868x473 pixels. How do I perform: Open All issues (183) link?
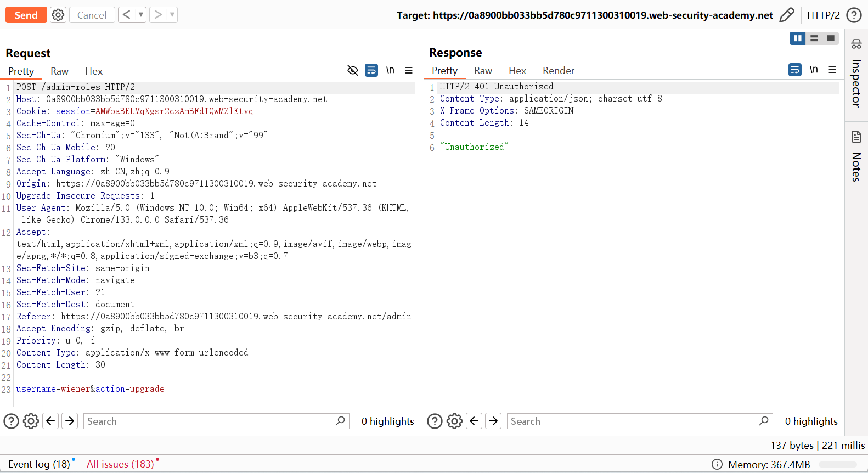point(120,464)
